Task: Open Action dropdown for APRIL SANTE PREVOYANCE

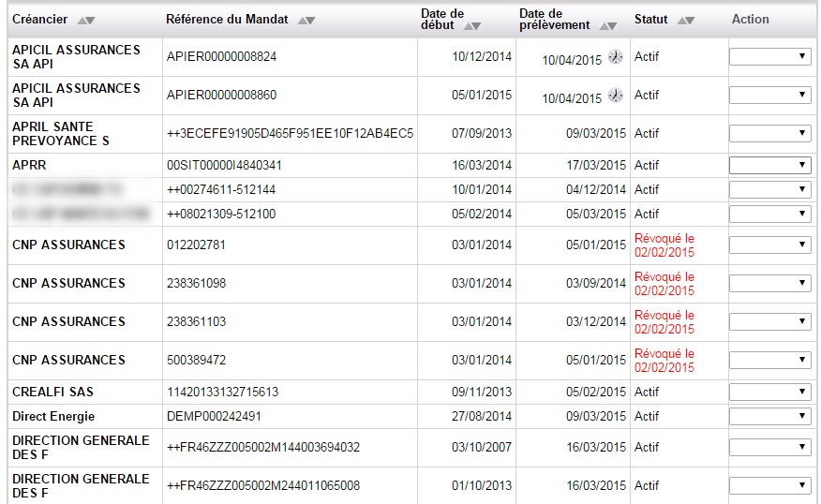Action: [769, 134]
